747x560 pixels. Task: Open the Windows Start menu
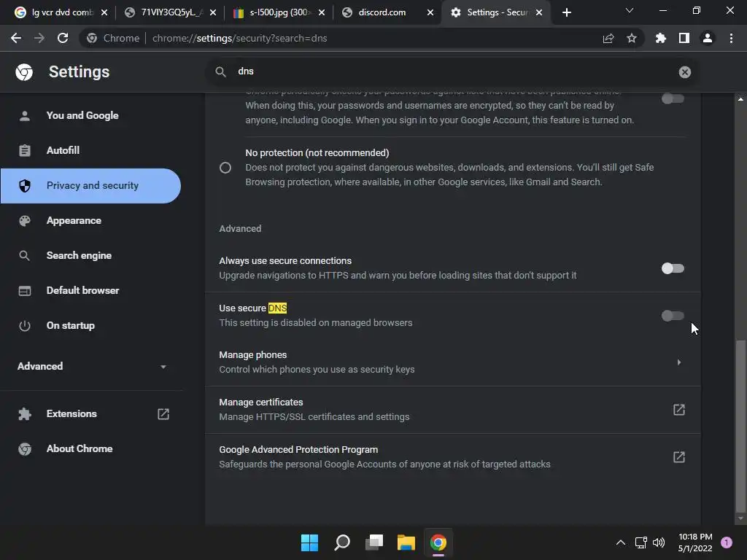click(309, 542)
